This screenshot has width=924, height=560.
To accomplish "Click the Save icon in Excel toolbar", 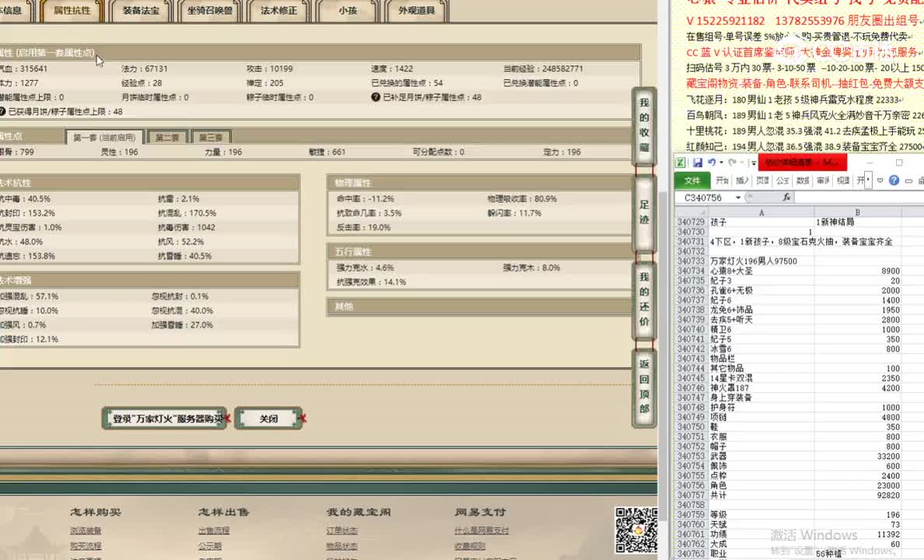I will coord(698,163).
